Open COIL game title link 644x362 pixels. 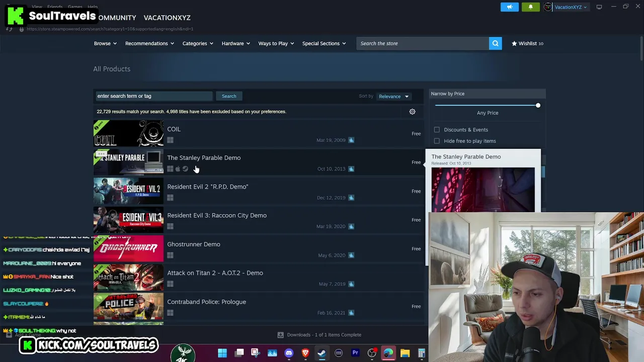174,129
